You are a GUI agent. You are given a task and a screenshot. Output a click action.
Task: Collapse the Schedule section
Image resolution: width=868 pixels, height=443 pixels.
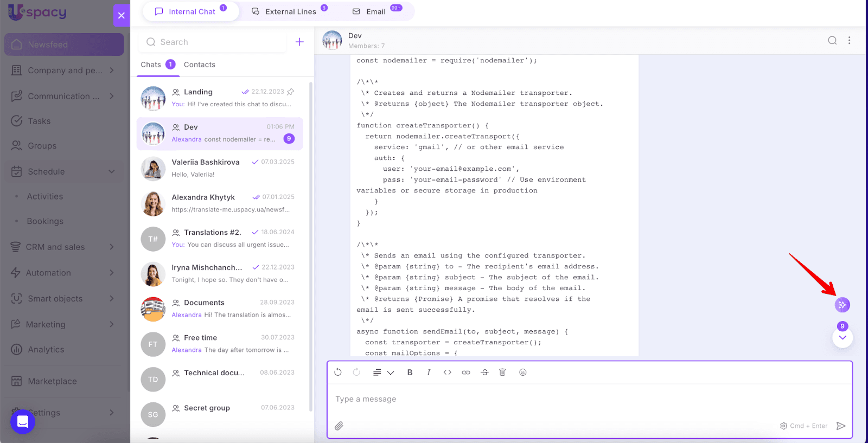point(112,172)
